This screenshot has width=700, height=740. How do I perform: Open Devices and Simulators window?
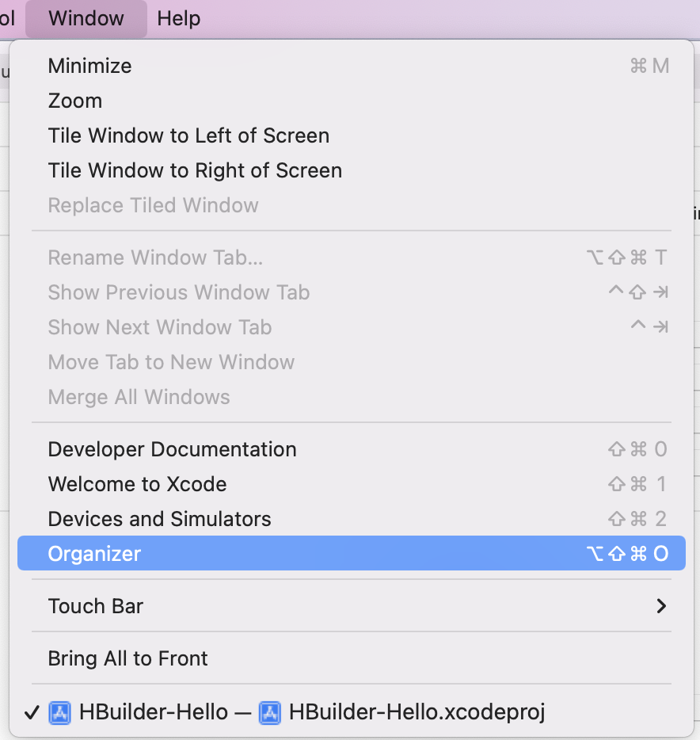(352, 519)
